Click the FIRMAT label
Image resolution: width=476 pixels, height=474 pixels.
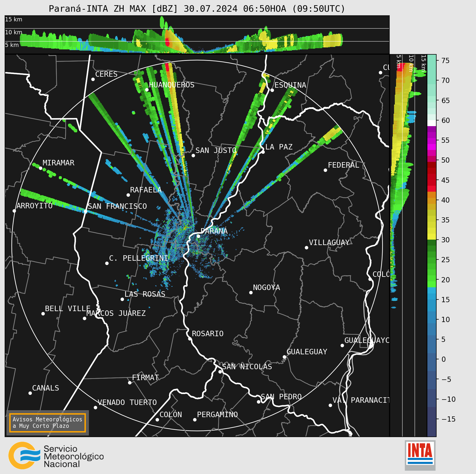(x=146, y=378)
